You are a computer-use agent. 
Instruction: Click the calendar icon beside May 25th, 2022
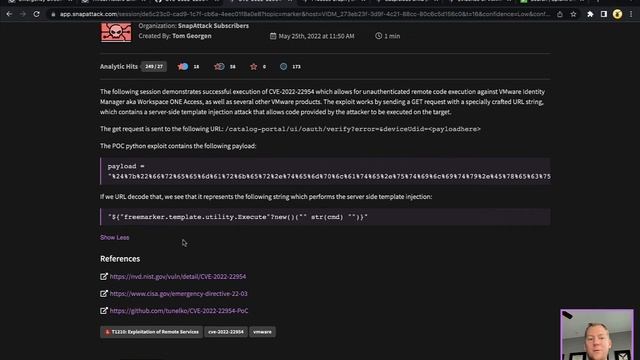click(273, 36)
